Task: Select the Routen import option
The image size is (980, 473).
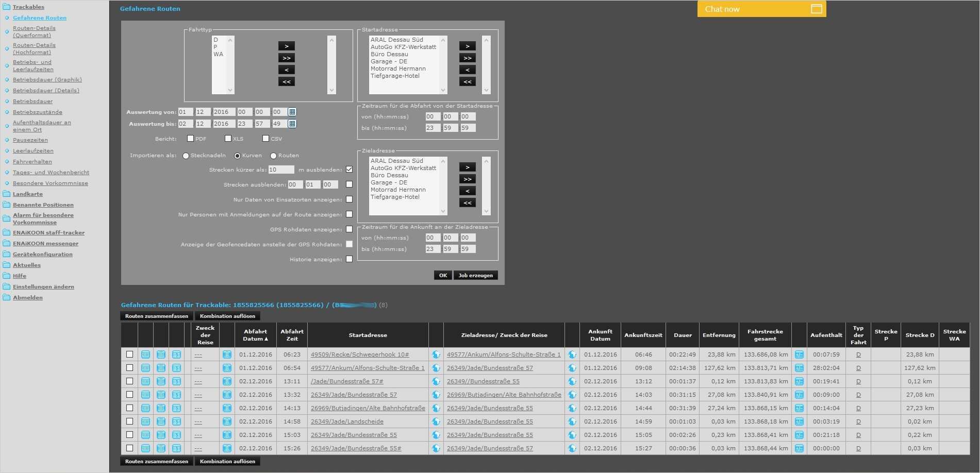Action: tap(273, 156)
